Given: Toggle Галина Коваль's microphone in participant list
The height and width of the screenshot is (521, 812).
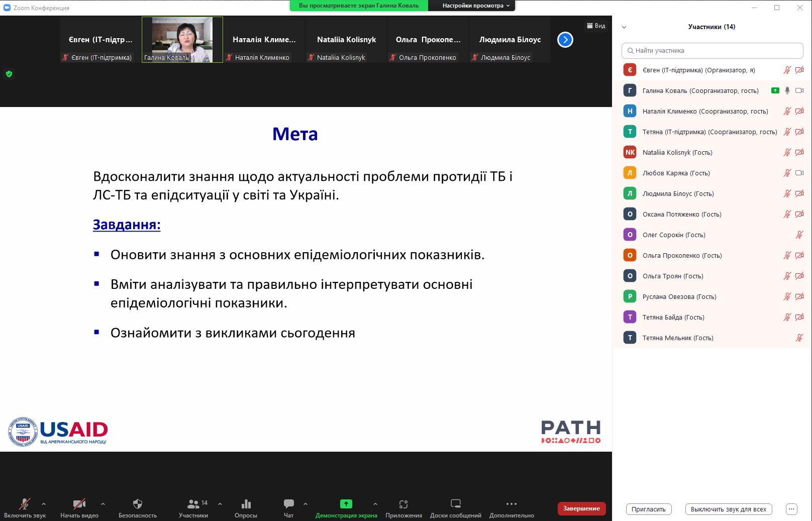Looking at the screenshot, I should (x=787, y=90).
